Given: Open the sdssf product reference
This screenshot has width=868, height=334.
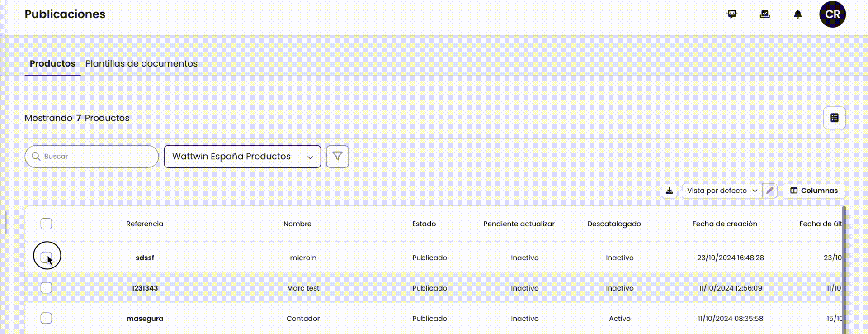Looking at the screenshot, I should coord(145,258).
